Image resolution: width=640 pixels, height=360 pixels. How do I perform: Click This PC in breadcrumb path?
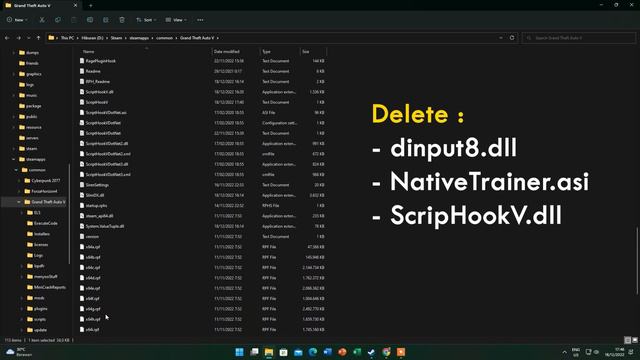(67, 38)
